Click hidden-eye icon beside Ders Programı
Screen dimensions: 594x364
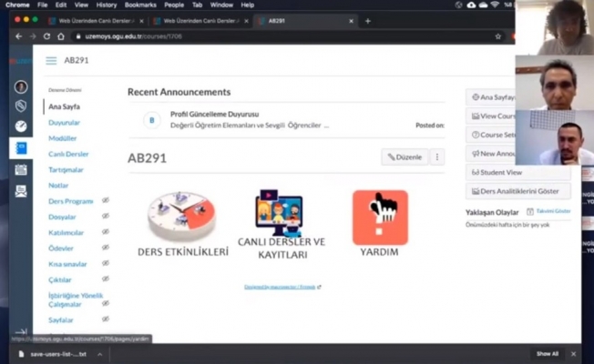(106, 201)
